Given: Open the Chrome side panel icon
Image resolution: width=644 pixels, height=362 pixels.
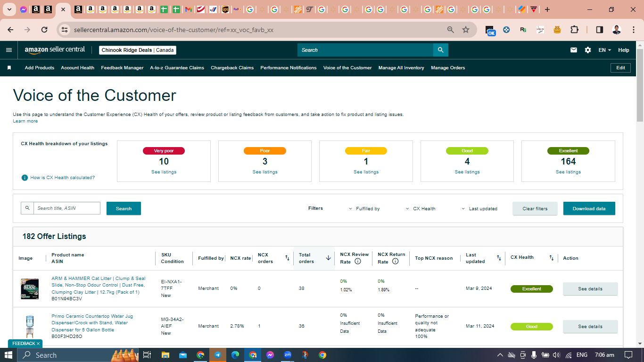Looking at the screenshot, I should (600, 30).
